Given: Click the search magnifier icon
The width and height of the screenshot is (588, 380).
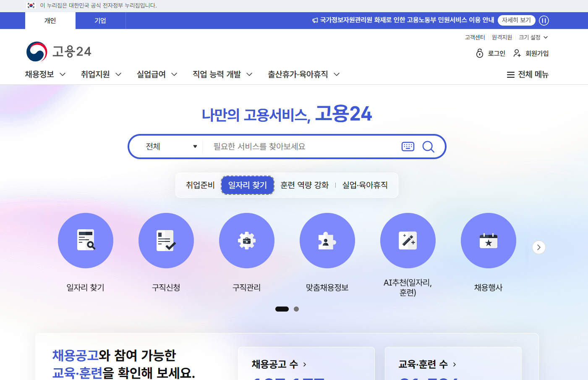Looking at the screenshot, I should (428, 147).
